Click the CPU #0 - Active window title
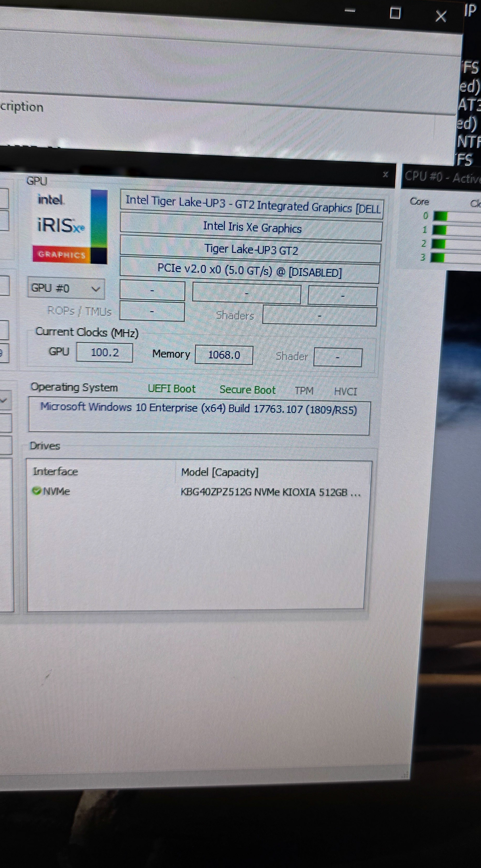 coord(442,177)
